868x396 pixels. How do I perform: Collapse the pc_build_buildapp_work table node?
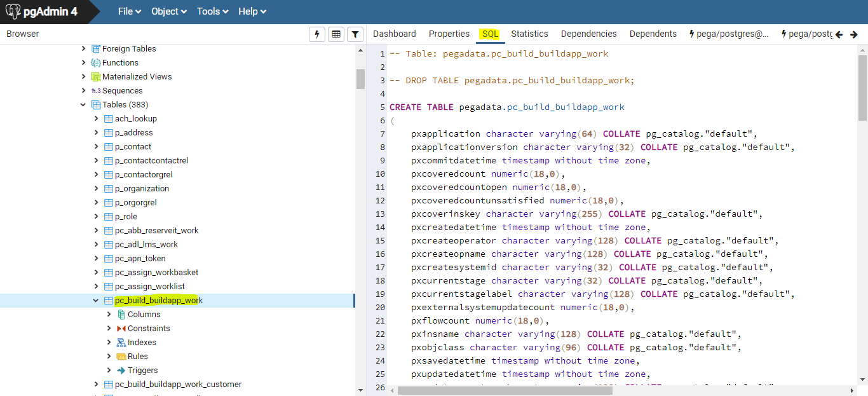click(95, 300)
